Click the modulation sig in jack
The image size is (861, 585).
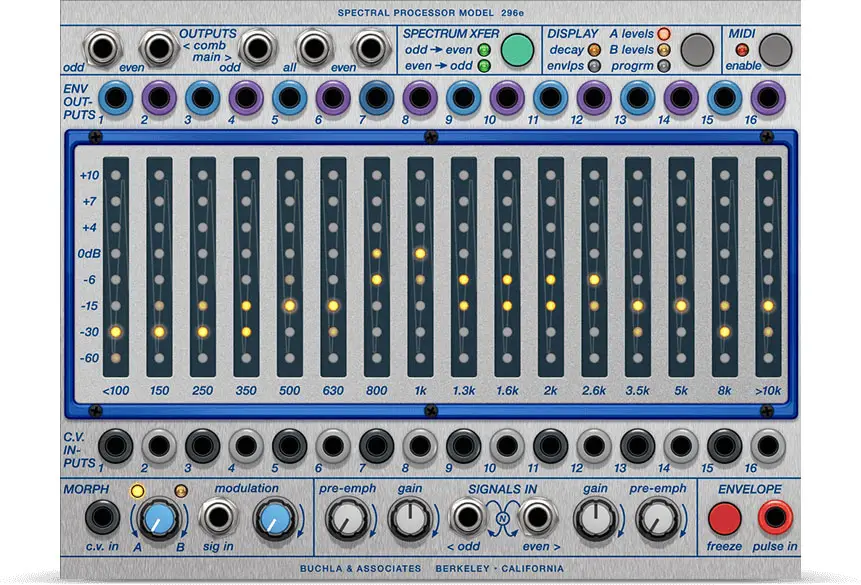[x=218, y=517]
